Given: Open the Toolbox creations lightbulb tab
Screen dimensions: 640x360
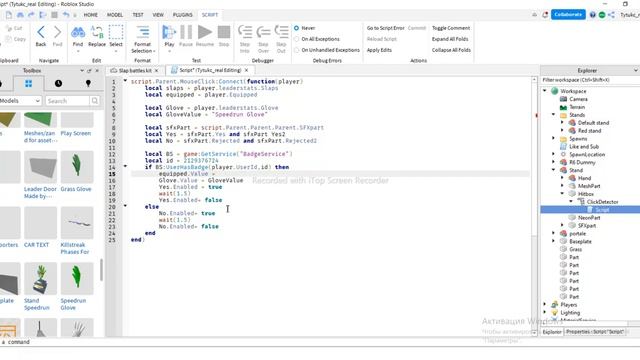Looking at the screenshot, I should pyautogui.click(x=88, y=84).
